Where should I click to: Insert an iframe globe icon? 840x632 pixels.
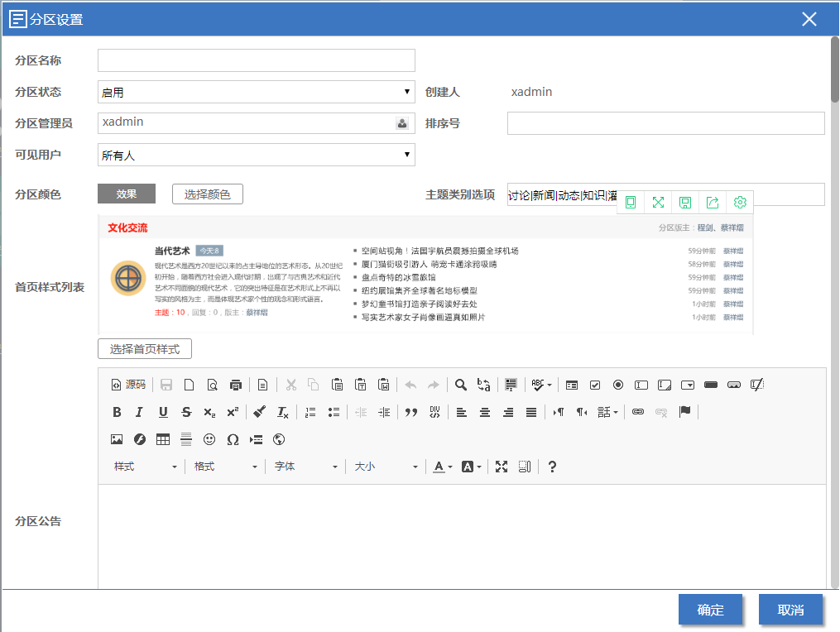coord(279,440)
